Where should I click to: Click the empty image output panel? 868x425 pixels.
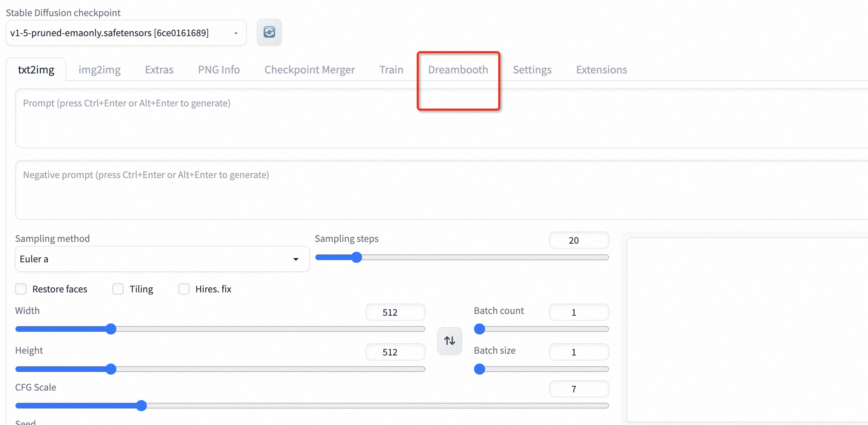pos(747,330)
